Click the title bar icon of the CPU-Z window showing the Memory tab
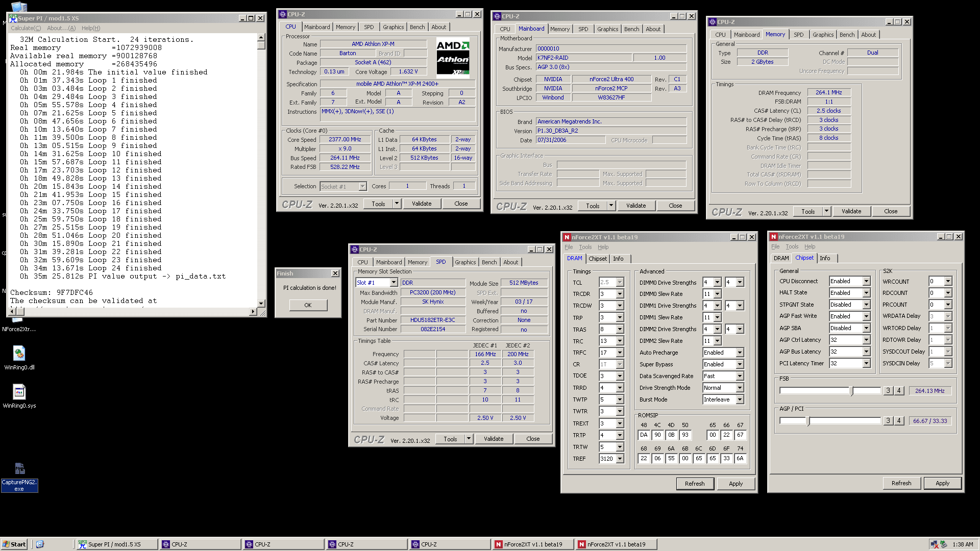The height and width of the screenshot is (551, 980). (x=712, y=22)
